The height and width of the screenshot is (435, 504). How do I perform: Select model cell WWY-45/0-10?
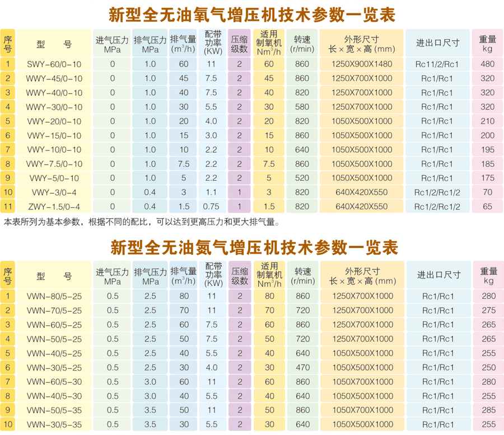tap(54, 78)
